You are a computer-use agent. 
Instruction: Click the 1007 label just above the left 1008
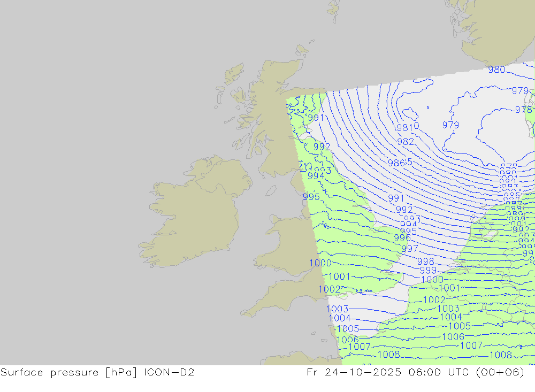[360, 347]
